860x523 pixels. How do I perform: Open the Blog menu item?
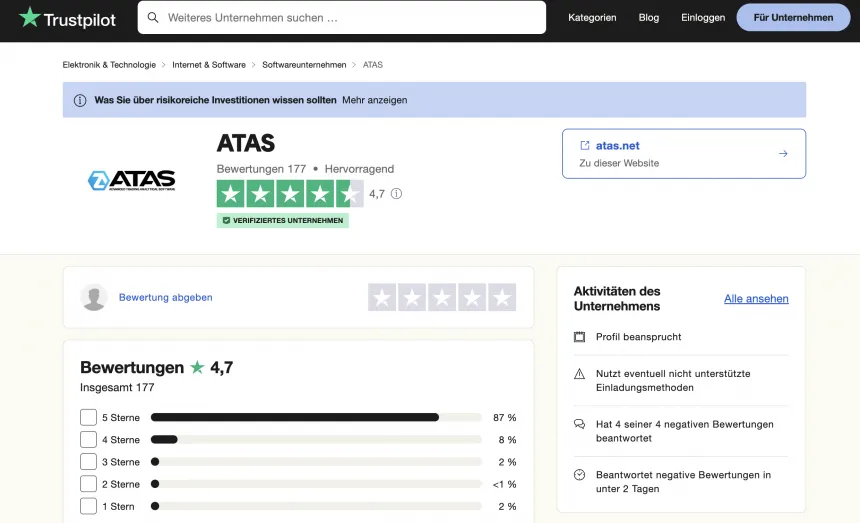[x=648, y=18]
